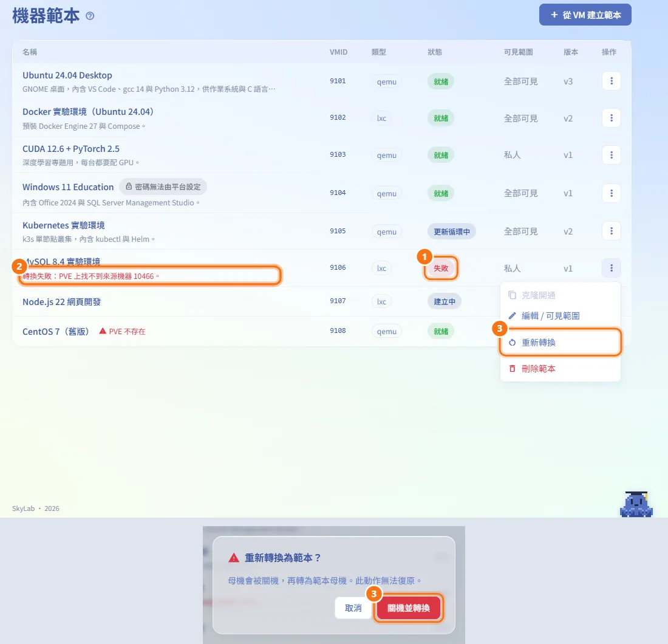Click the Kubernetes 實驗環境 template name
The height and width of the screenshot is (644, 668).
click(64, 225)
